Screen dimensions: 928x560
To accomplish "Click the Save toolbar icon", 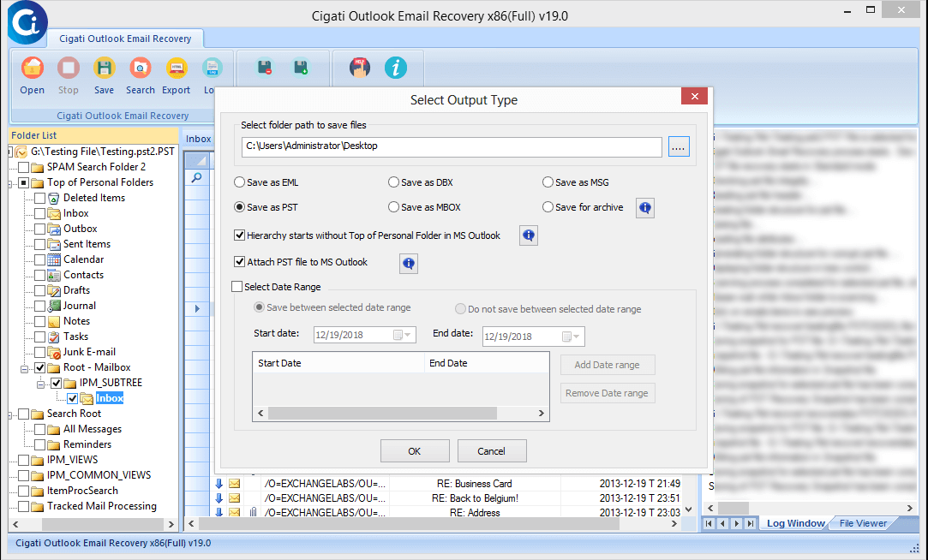I will coord(105,69).
